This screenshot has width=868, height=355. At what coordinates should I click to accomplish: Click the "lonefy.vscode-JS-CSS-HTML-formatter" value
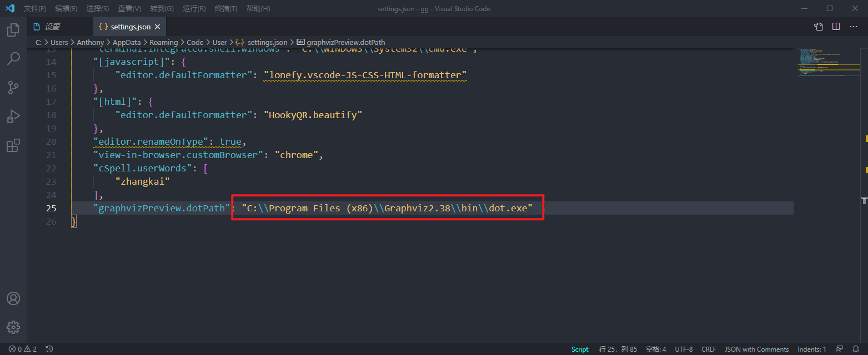[365, 75]
